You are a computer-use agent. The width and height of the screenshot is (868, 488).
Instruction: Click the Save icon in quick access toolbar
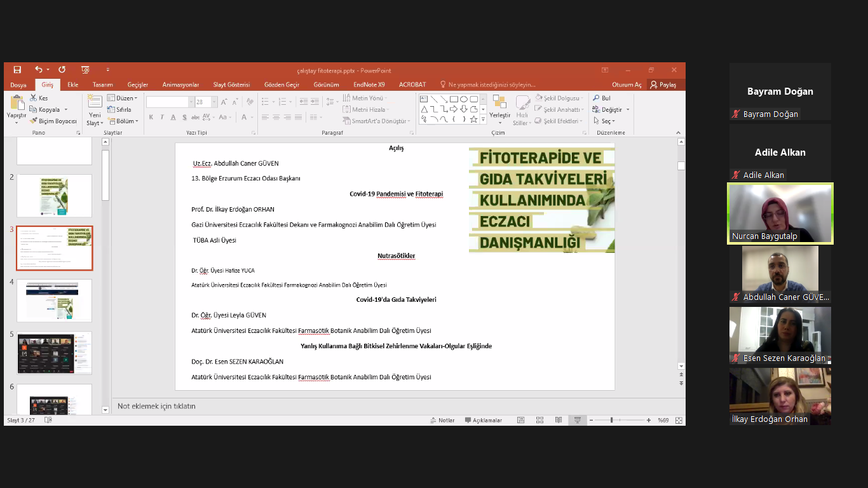[17, 70]
